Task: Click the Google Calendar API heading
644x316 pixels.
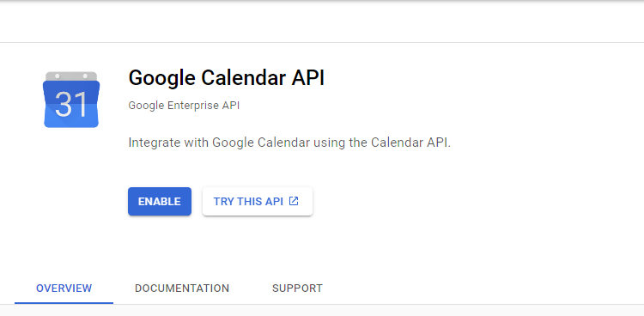Action: click(227, 77)
